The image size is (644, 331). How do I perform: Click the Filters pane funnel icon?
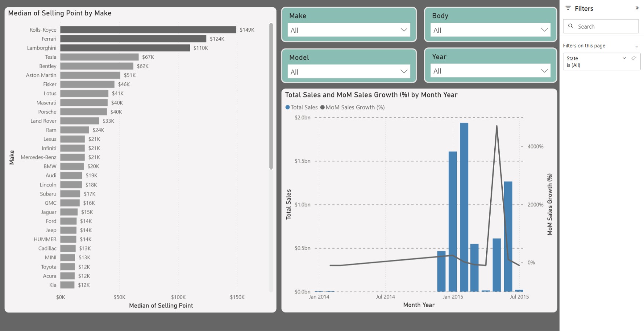568,8
